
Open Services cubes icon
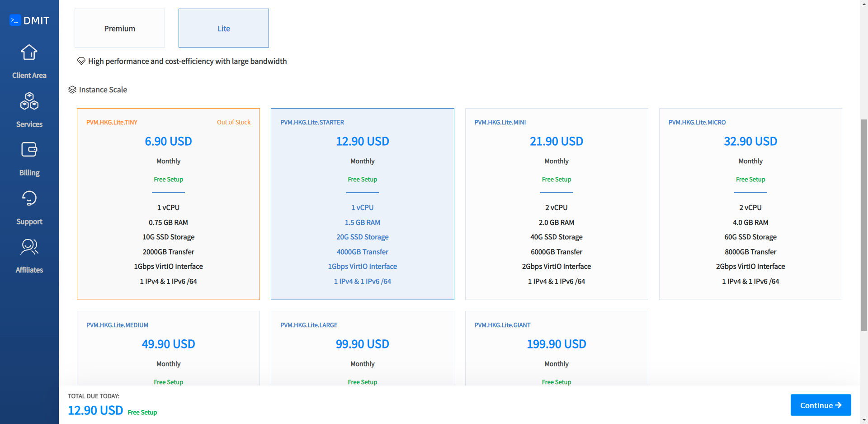(29, 101)
